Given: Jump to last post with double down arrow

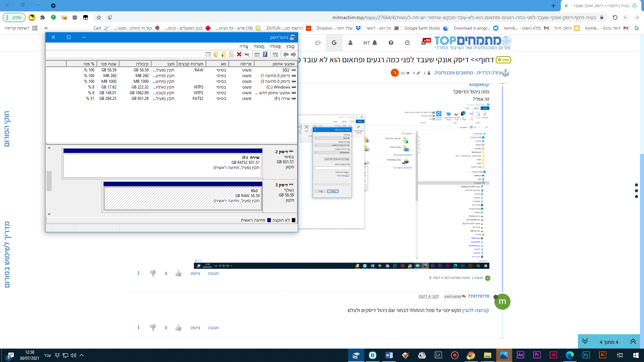Looking at the screenshot, I should (x=585, y=342).
